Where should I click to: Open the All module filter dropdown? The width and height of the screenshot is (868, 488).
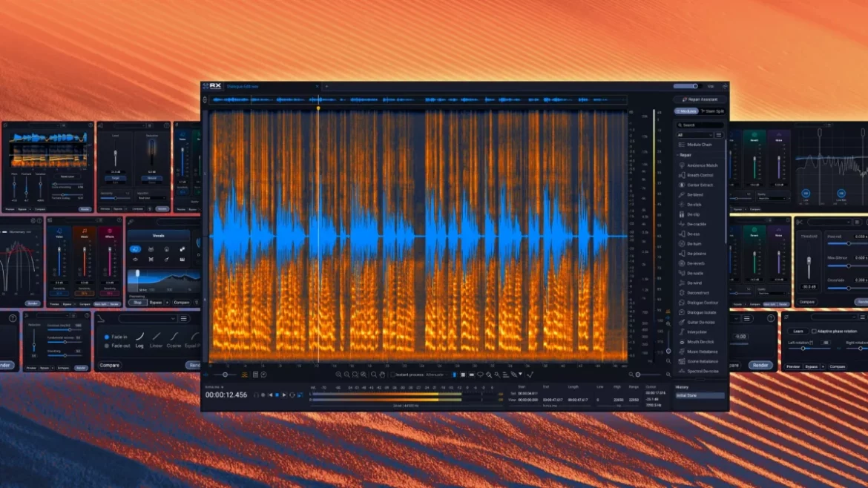tap(694, 135)
